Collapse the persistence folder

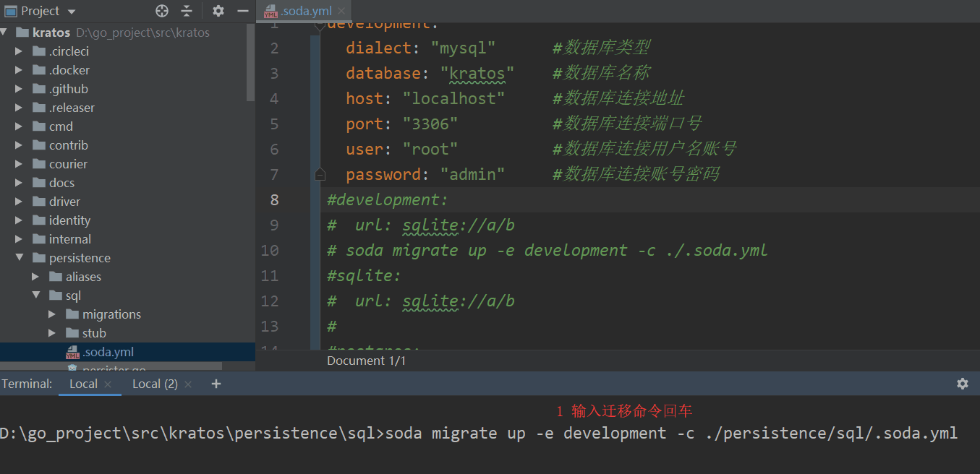(19, 258)
